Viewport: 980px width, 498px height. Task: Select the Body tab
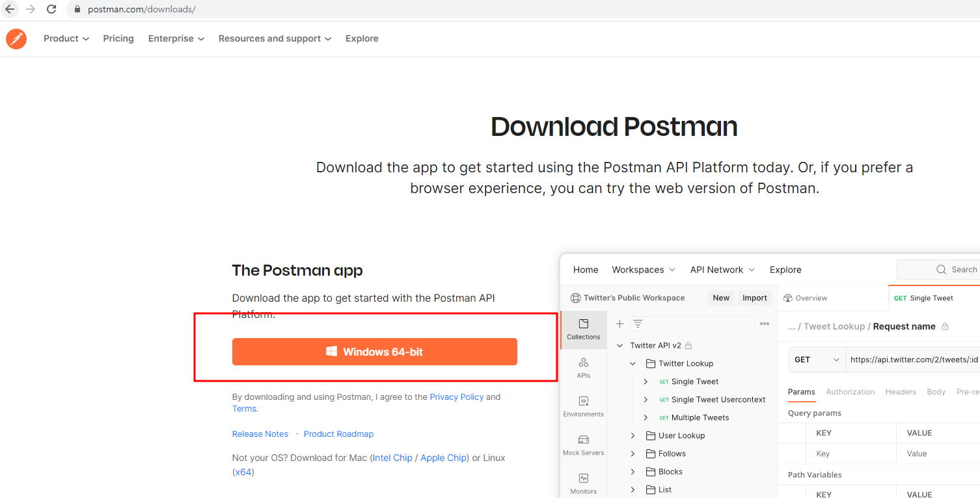click(936, 392)
